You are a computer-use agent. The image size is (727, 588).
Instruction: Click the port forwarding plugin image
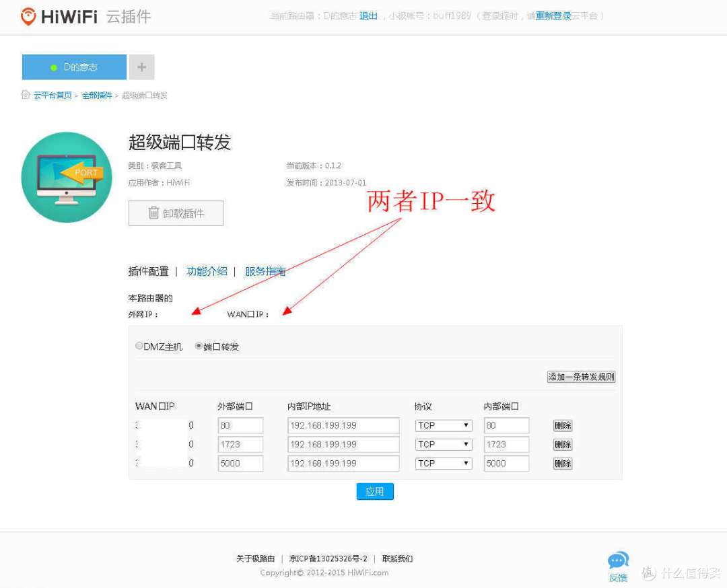coord(67,178)
